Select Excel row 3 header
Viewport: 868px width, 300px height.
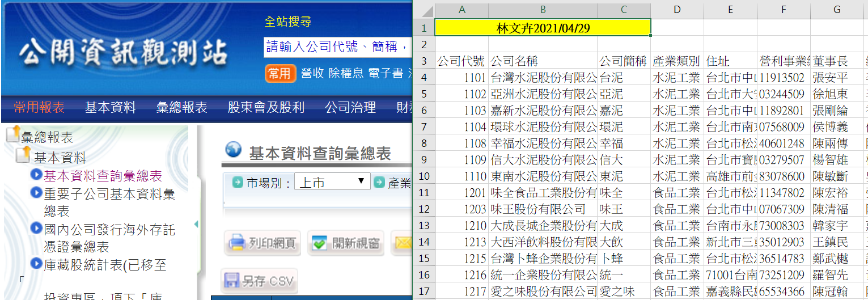(425, 61)
